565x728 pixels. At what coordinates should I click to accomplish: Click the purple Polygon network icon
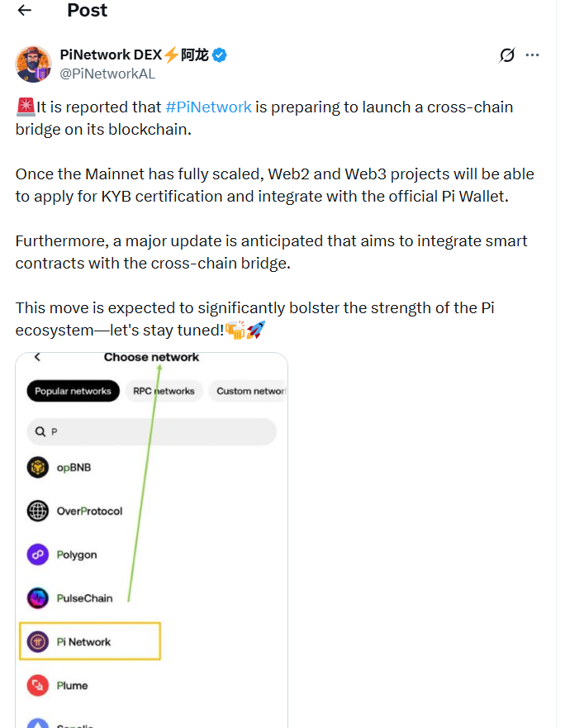pyautogui.click(x=36, y=554)
